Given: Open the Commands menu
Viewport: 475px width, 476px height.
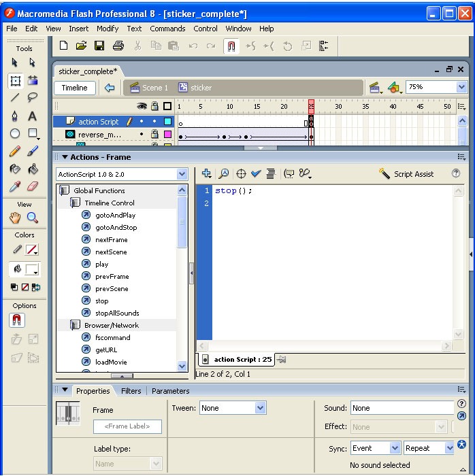Looking at the screenshot, I should pyautogui.click(x=167, y=29).
